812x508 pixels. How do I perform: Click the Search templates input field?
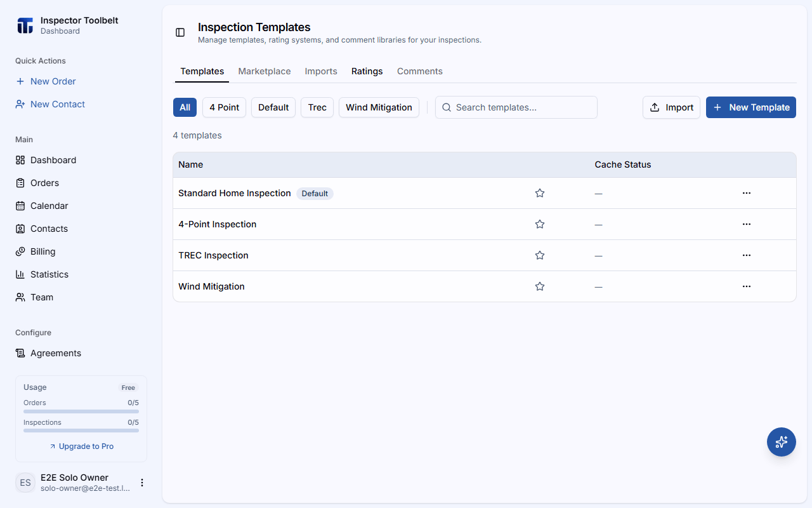click(x=516, y=107)
